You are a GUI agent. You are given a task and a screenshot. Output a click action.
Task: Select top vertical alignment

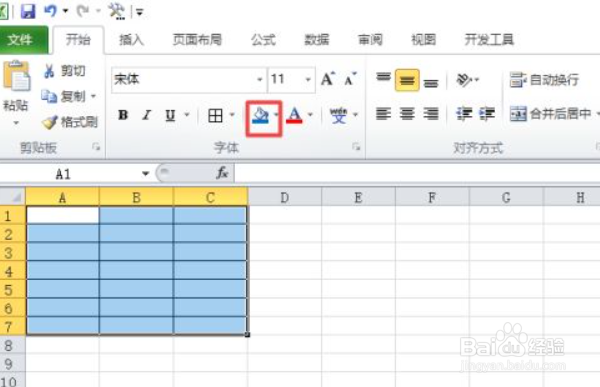coord(383,78)
